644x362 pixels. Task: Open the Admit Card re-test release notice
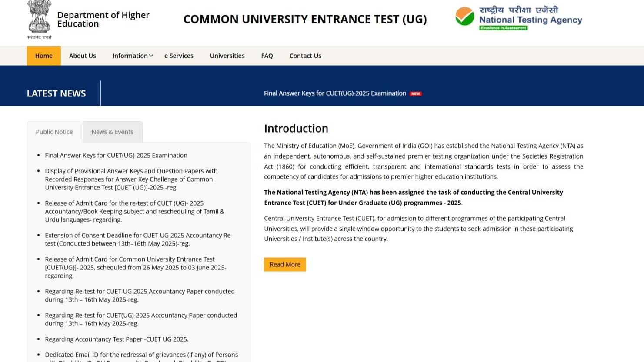[135, 211]
